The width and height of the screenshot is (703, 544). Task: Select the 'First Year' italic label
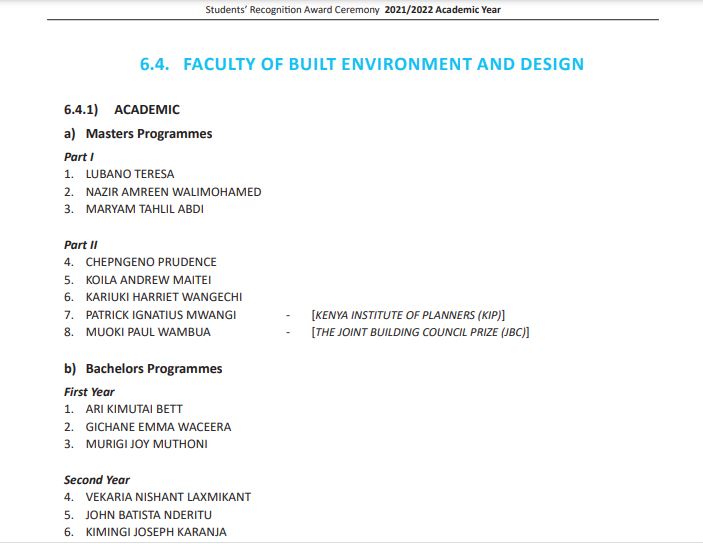89,392
